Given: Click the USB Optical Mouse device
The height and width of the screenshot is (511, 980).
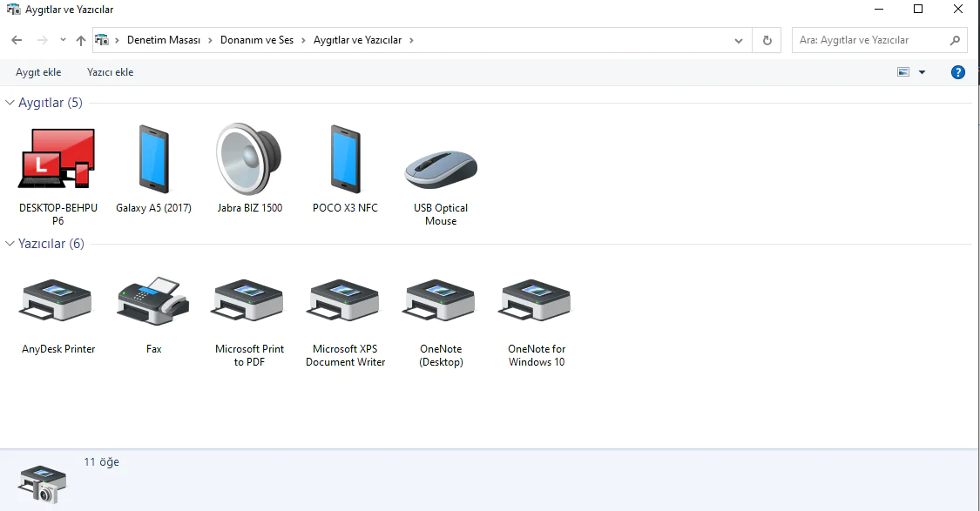Looking at the screenshot, I should 440,165.
